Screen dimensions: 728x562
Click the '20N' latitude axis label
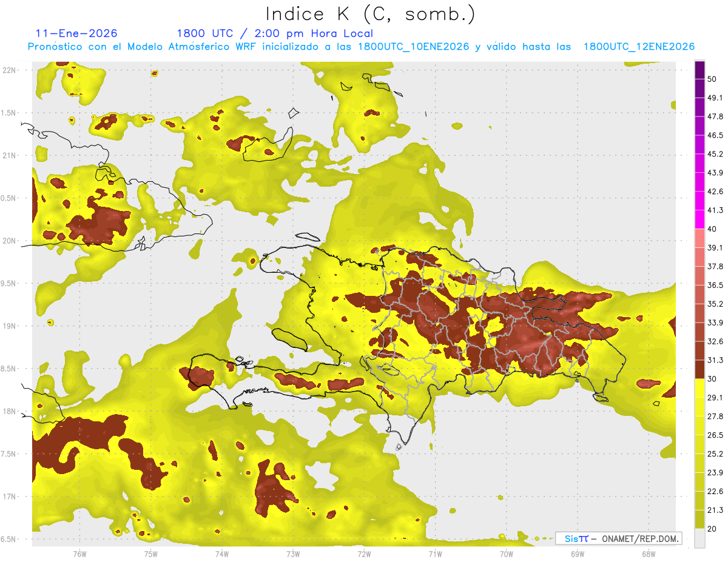click(x=9, y=241)
